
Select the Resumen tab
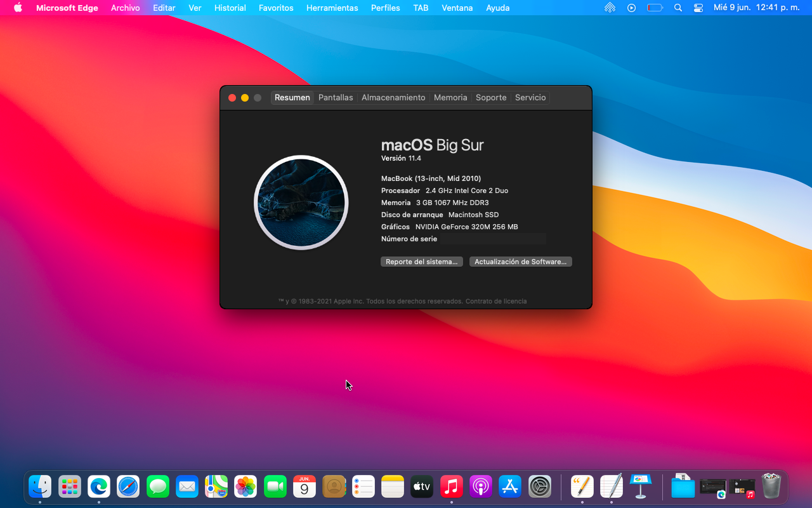coord(292,97)
